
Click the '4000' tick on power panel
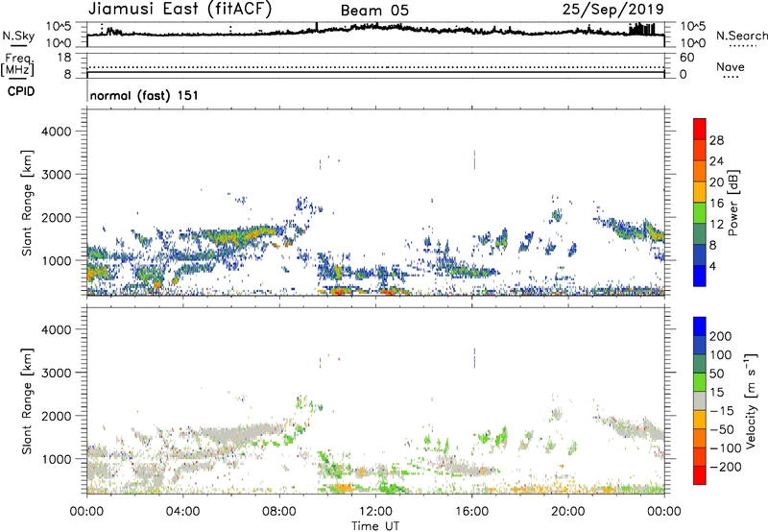(x=56, y=132)
